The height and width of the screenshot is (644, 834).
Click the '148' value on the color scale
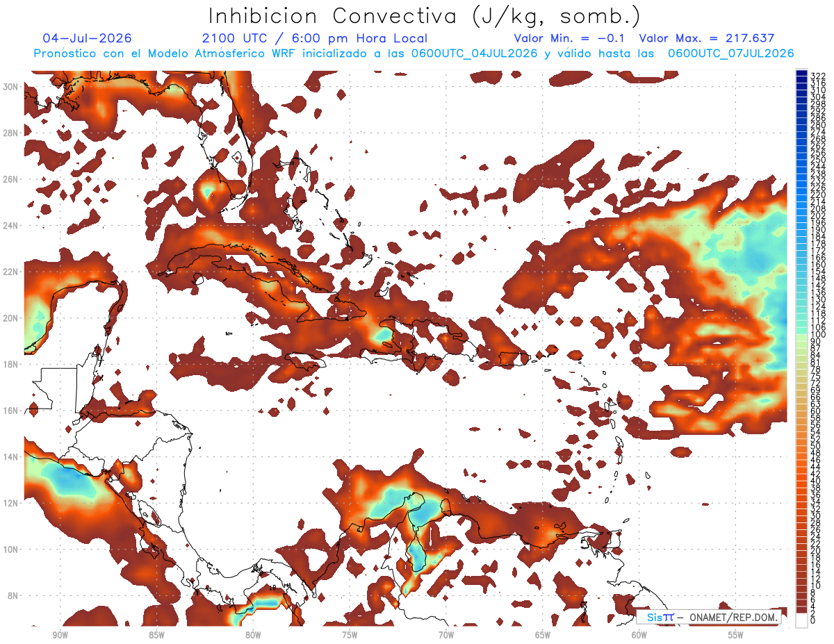(x=817, y=279)
